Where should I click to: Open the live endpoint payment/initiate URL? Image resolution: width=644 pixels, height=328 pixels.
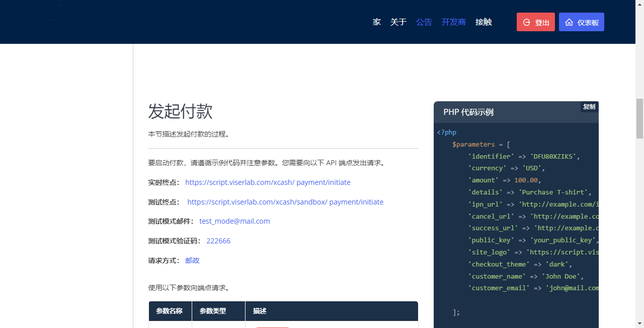pyautogui.click(x=268, y=182)
